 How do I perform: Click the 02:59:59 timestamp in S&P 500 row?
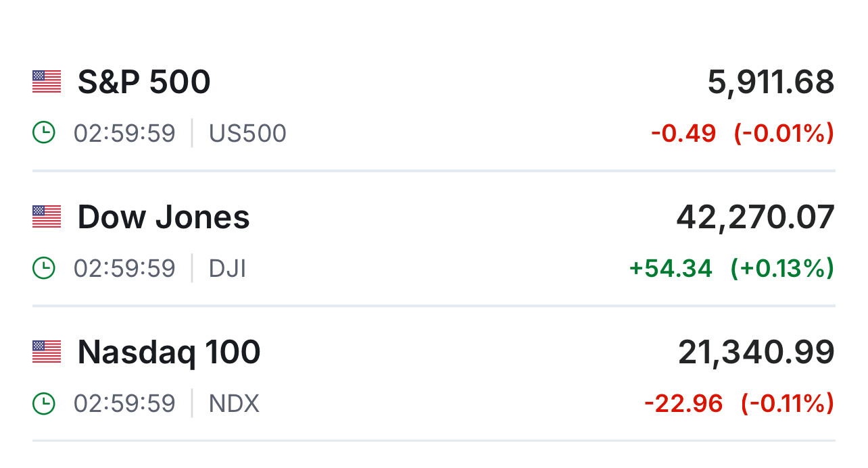[124, 134]
